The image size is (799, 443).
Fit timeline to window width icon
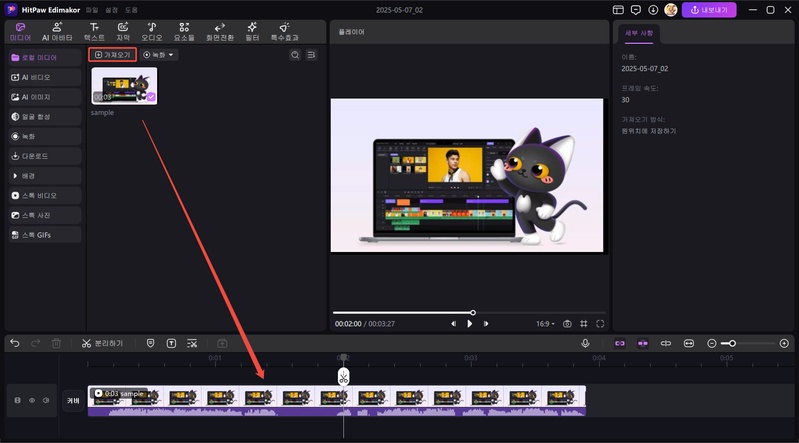[x=688, y=343]
